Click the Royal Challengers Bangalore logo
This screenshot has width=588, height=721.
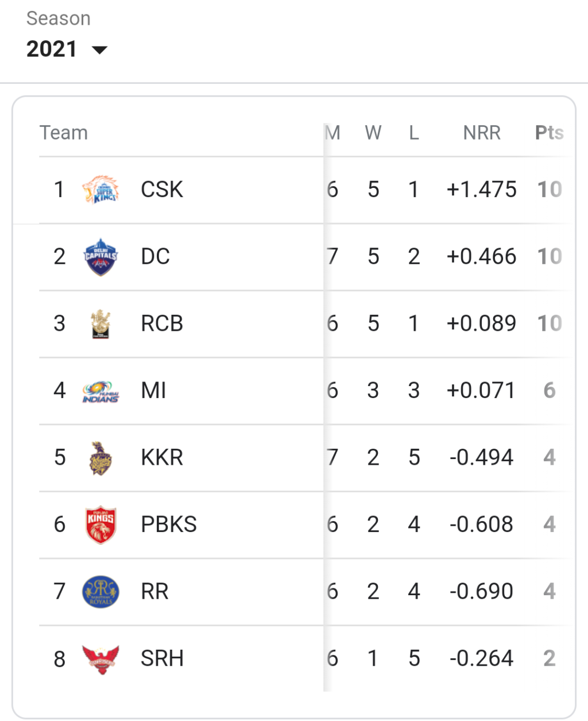coord(100,324)
